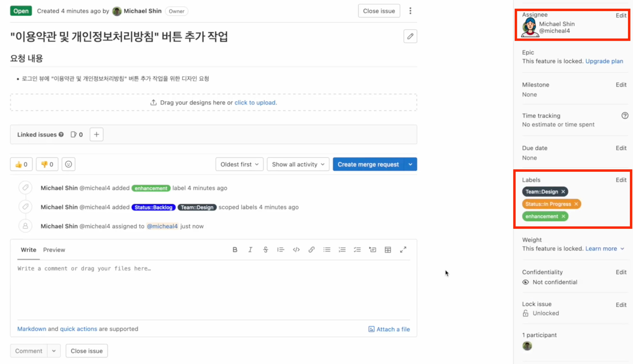Viewport: 633px width, 364px height.
Task: Open the issue actions overflow menu
Action: pyautogui.click(x=410, y=11)
